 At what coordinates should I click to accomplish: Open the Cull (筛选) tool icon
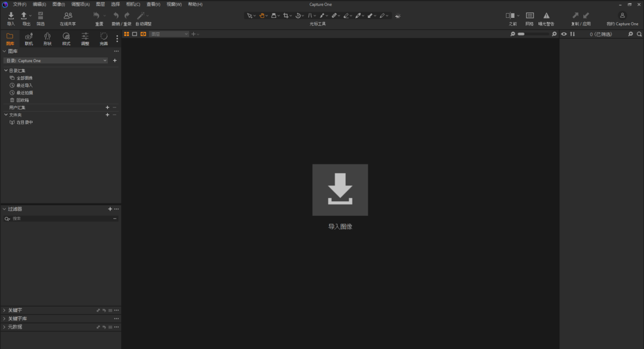[41, 16]
